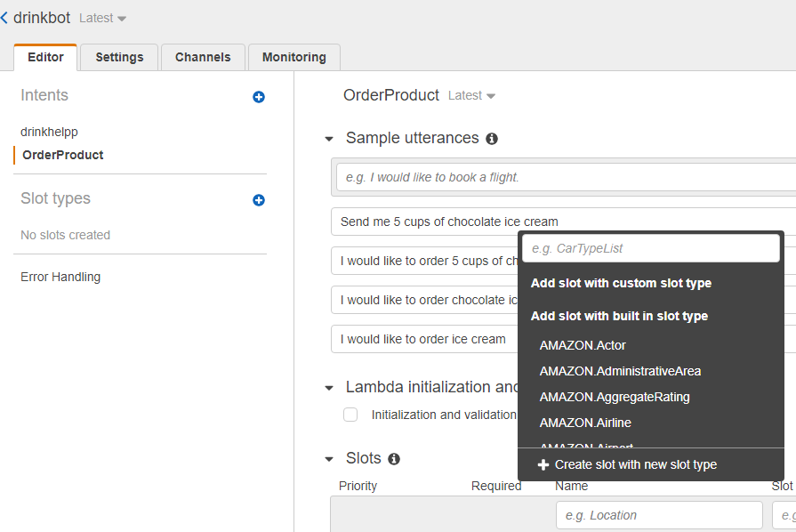Enable Initialization and validation checkbox
Image resolution: width=796 pixels, height=532 pixels.
click(350, 415)
